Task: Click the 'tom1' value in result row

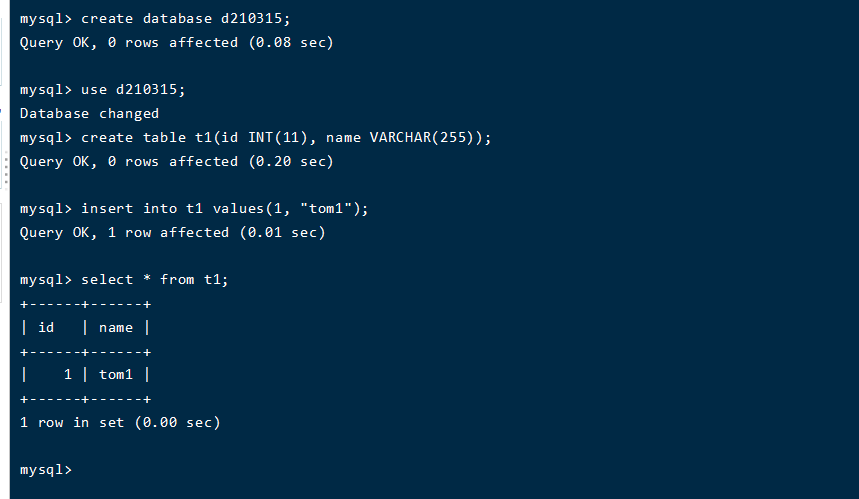Action: pos(115,374)
